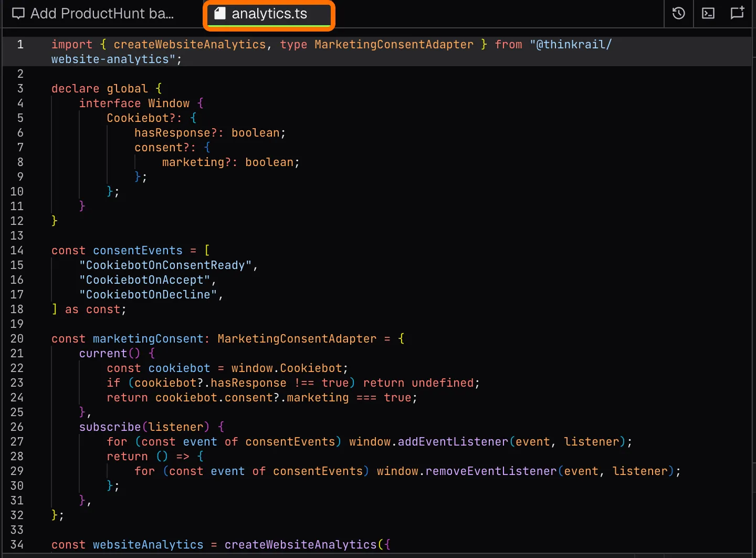Image resolution: width=756 pixels, height=558 pixels.
Task: Click "as const;" on line 18
Action: coord(96,309)
